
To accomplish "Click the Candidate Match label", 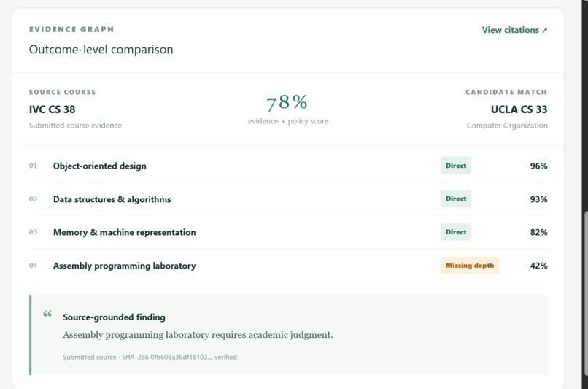I will click(x=506, y=92).
